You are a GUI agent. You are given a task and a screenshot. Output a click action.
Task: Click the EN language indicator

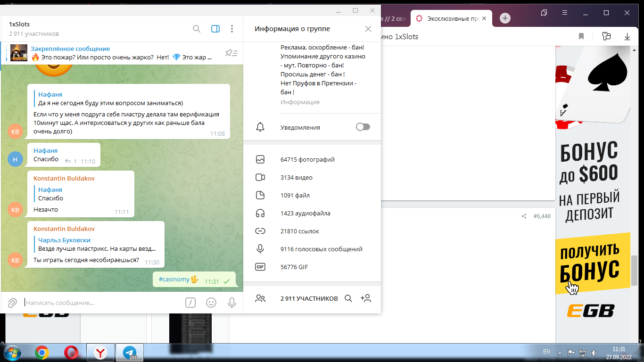point(546,352)
